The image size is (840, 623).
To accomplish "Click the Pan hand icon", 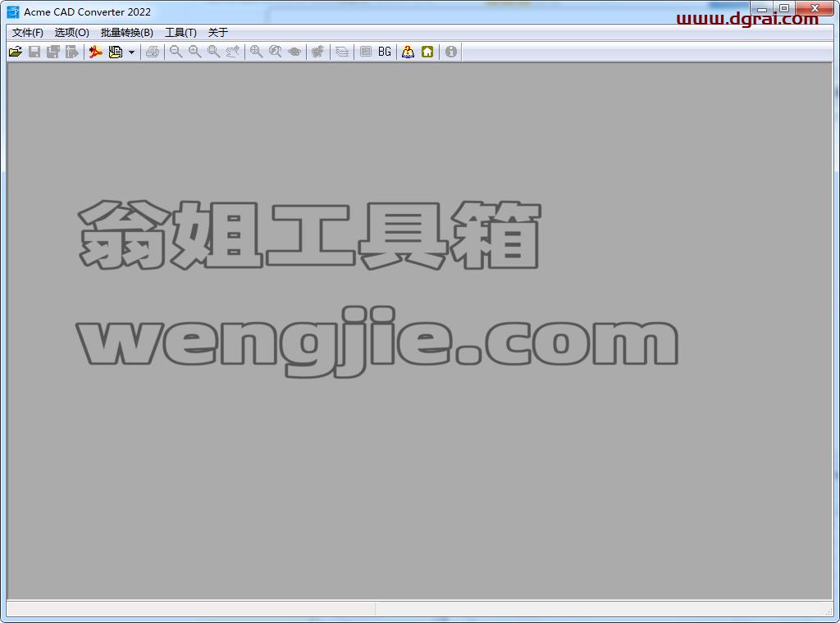I will [232, 52].
